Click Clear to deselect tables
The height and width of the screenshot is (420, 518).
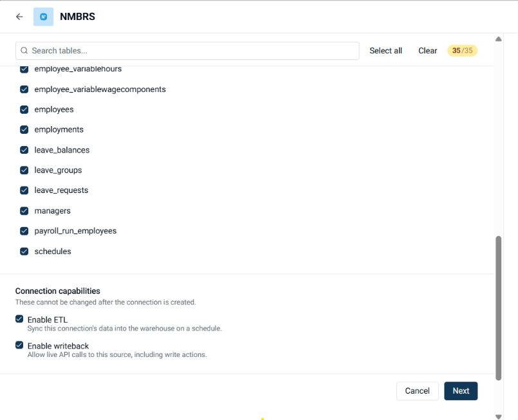(427, 51)
